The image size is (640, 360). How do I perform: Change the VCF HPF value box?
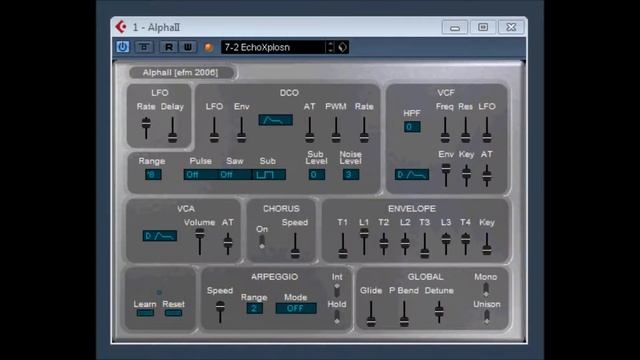click(x=412, y=127)
